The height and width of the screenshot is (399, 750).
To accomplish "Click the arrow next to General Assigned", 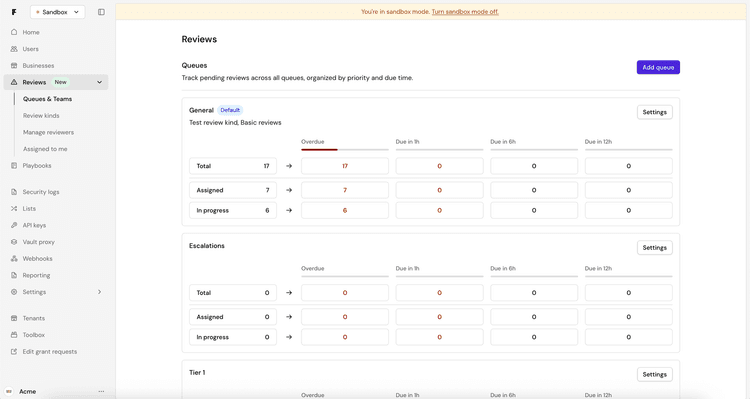I will click(x=289, y=190).
